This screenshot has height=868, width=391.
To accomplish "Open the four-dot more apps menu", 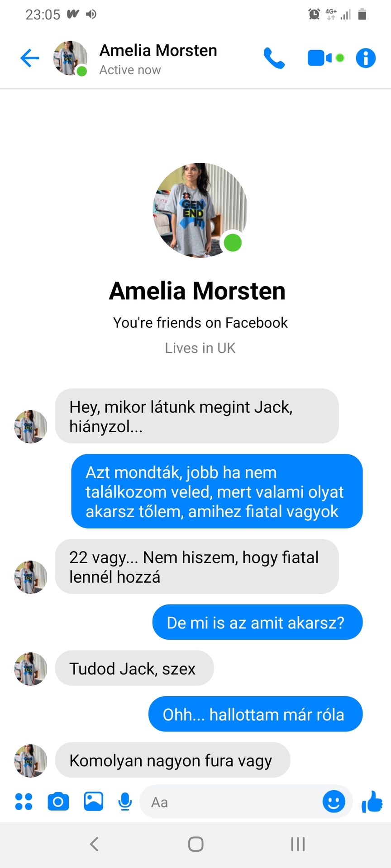I will click(x=24, y=802).
